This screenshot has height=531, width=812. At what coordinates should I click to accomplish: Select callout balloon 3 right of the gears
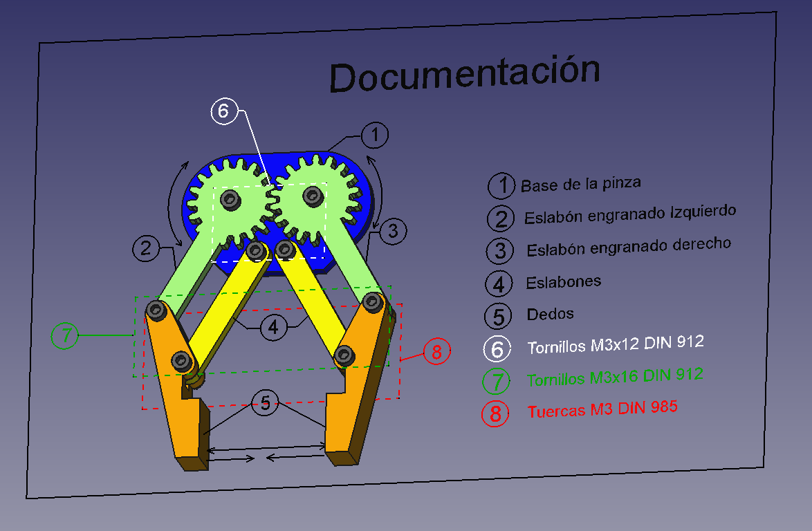pyautogui.click(x=393, y=231)
